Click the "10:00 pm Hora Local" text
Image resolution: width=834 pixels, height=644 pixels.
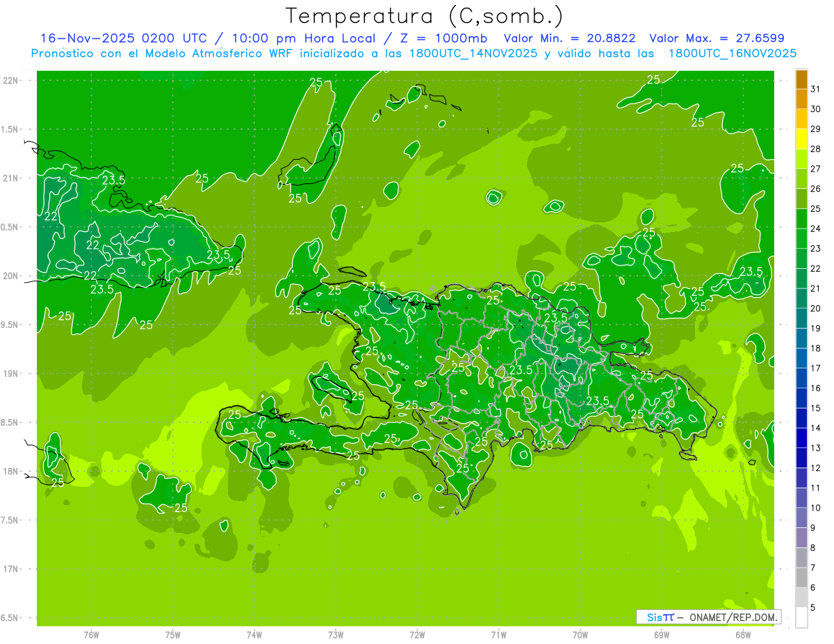coord(304,38)
